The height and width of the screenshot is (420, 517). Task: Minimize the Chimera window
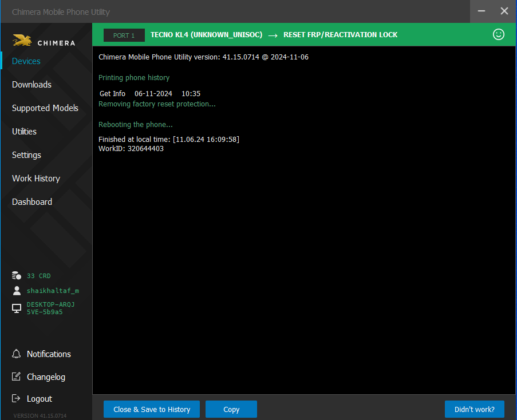point(481,11)
